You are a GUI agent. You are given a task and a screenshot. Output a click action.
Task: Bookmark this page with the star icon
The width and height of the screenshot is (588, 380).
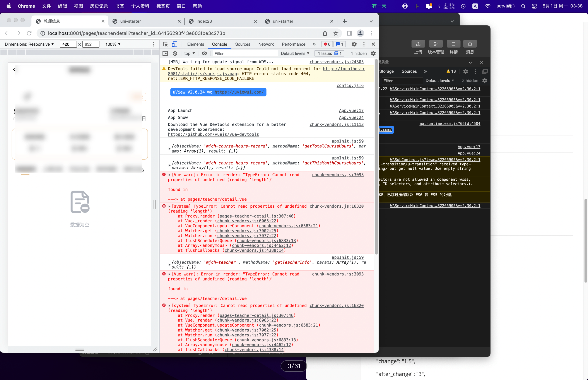pos(336,33)
